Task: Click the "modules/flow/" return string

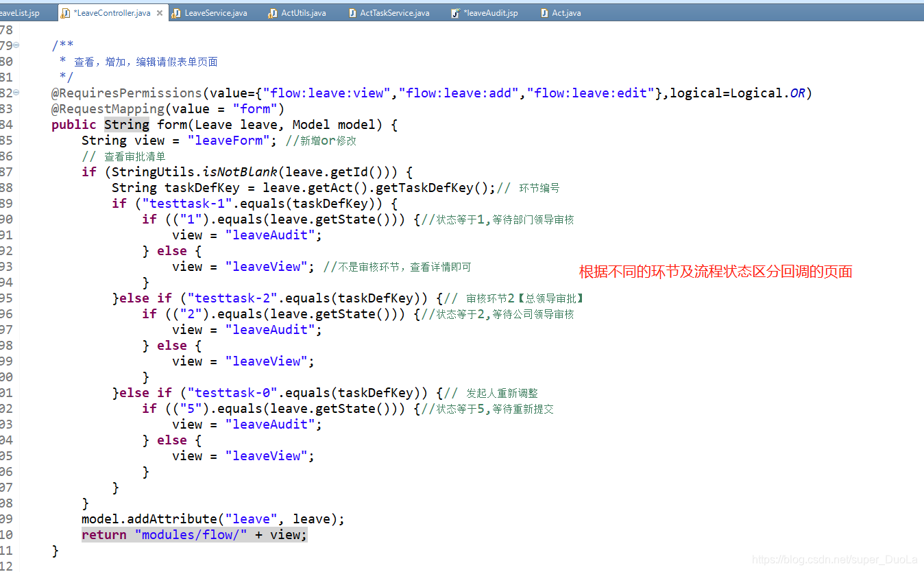Action: point(191,534)
